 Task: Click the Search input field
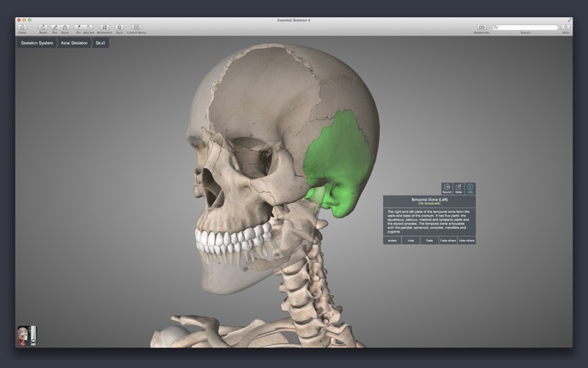[526, 27]
